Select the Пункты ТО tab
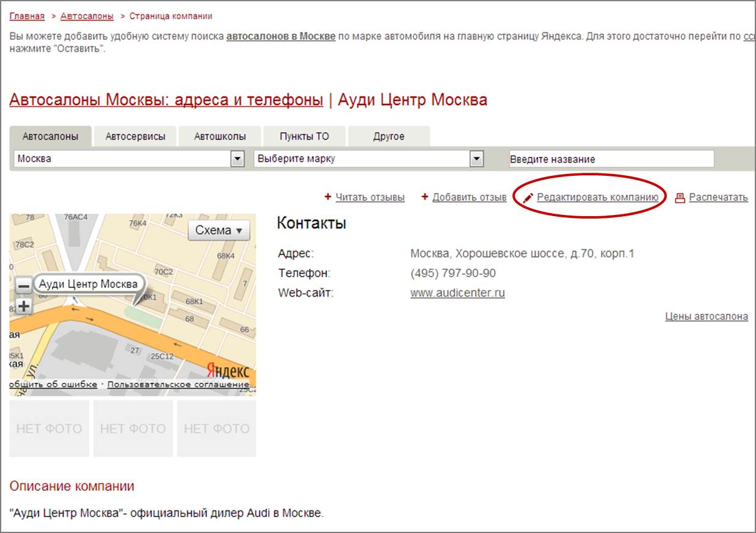The image size is (756, 533). click(x=304, y=137)
